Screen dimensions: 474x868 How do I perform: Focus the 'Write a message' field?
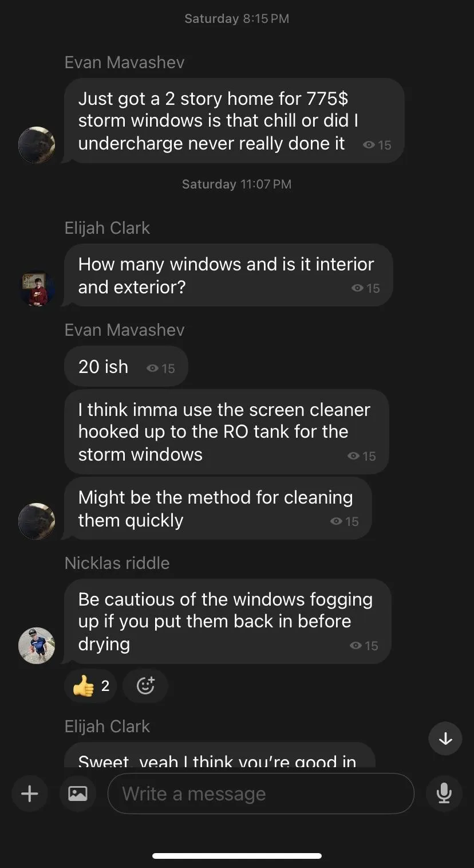[x=260, y=794]
